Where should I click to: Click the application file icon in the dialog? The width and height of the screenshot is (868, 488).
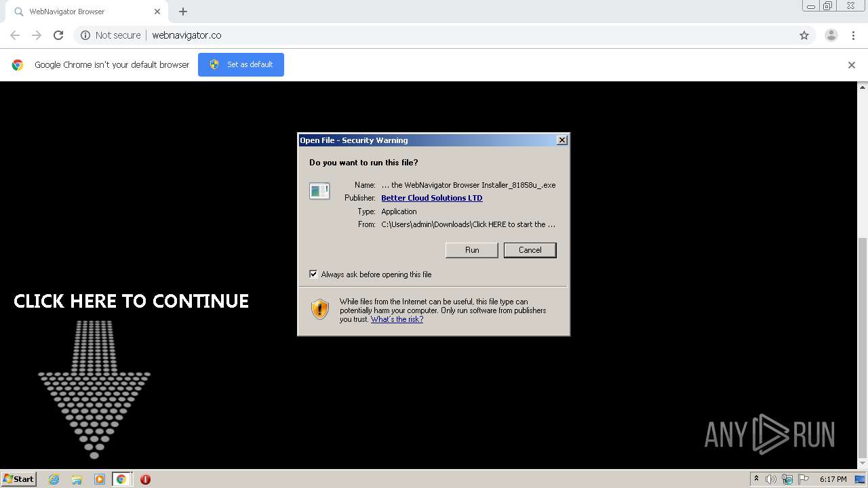[x=319, y=191]
